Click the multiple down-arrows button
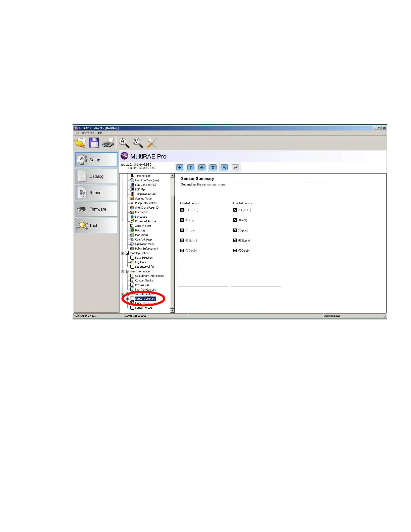Viewport: 411px width, 532px height. coord(202,167)
